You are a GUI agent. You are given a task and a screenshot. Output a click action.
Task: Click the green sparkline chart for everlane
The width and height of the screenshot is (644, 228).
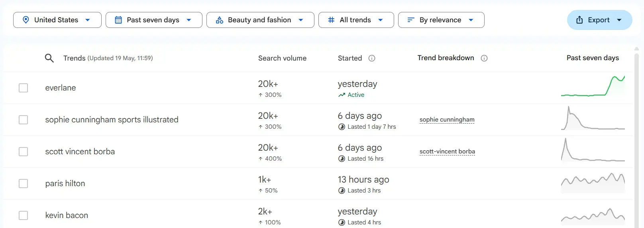point(593,86)
